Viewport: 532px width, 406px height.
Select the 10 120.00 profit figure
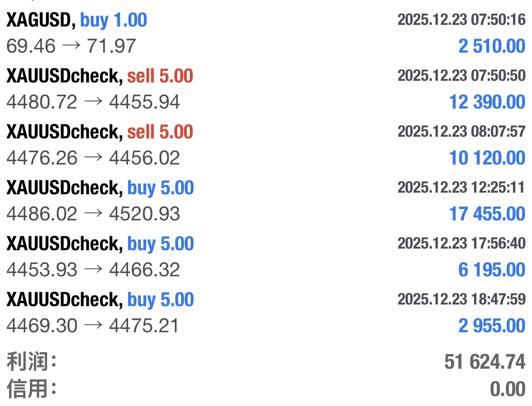tap(487, 158)
